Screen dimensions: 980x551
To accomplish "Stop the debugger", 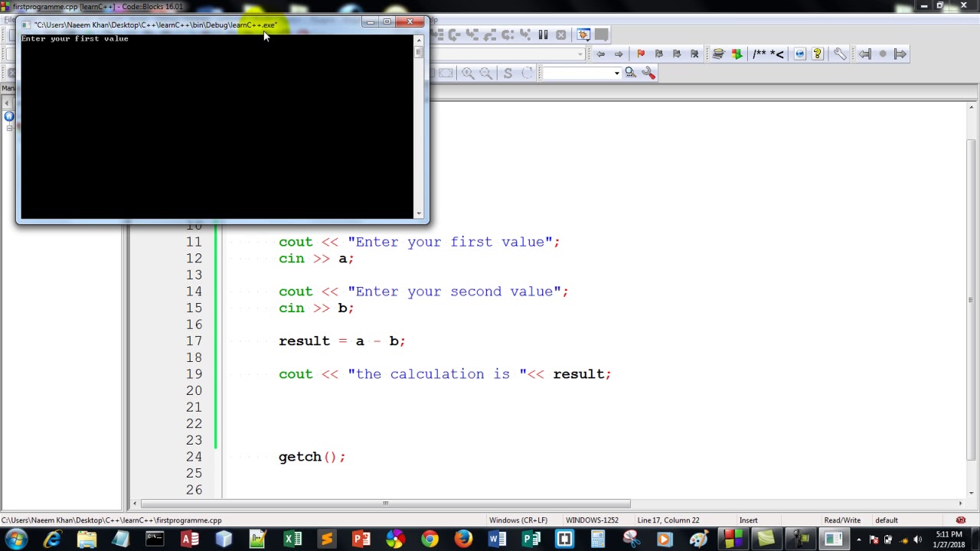I will 561,34.
